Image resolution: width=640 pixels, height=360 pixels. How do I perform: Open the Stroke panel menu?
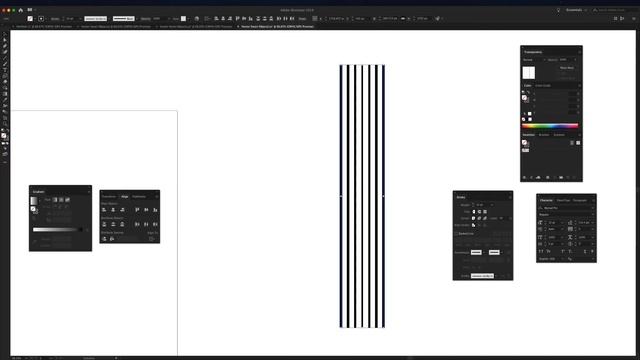[510, 197]
